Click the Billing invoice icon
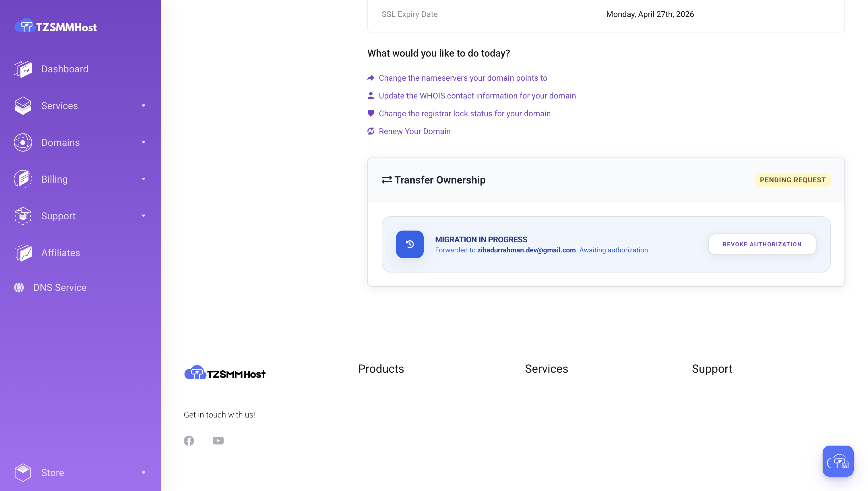The image size is (868, 491). point(23,179)
